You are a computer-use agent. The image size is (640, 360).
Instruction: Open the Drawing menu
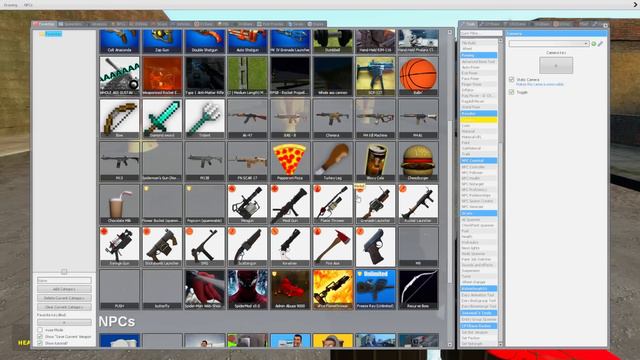(x=11, y=5)
